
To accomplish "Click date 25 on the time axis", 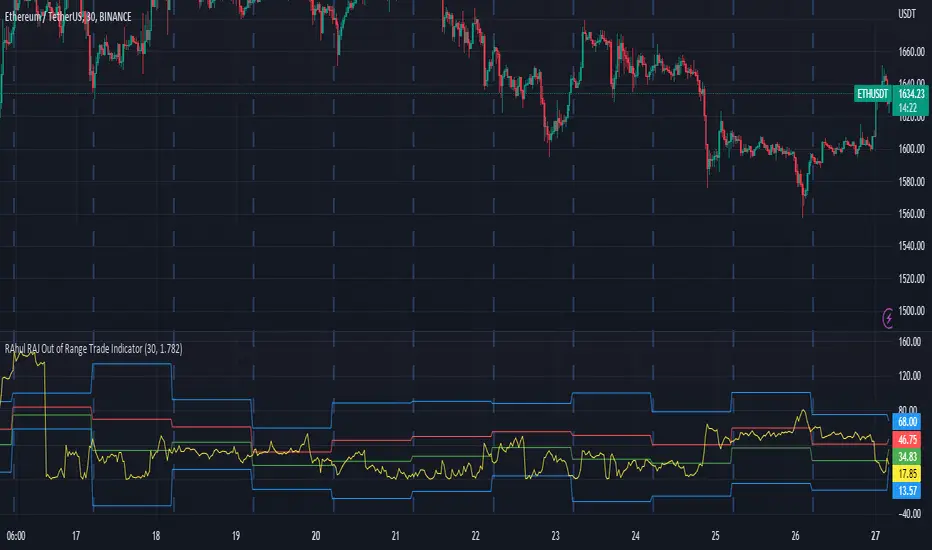I will pyautogui.click(x=716, y=536).
